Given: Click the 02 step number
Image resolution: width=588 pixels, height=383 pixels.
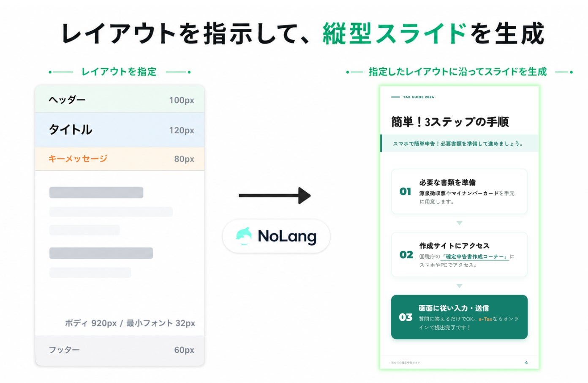Looking at the screenshot, I should pos(406,254).
